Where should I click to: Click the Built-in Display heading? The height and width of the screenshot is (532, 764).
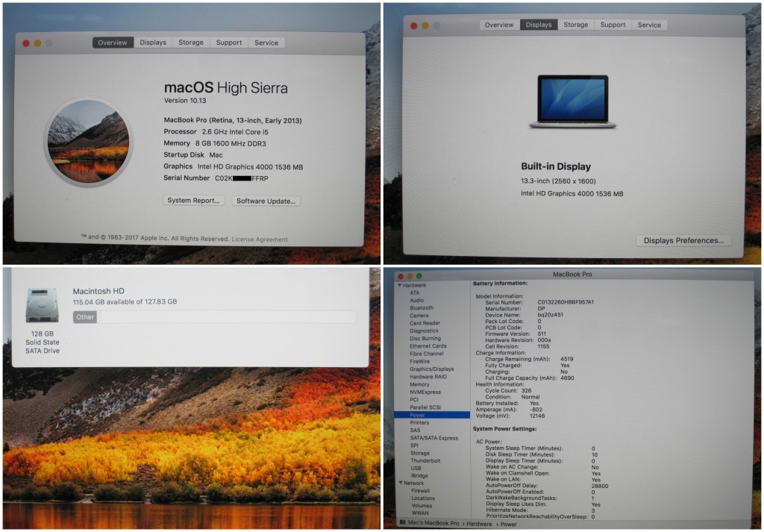pos(556,166)
